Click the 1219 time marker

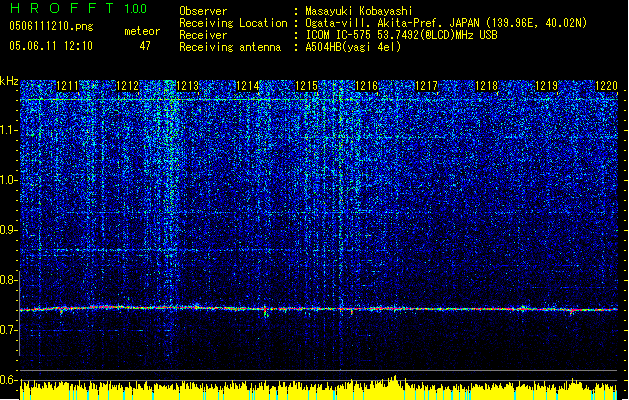(547, 86)
